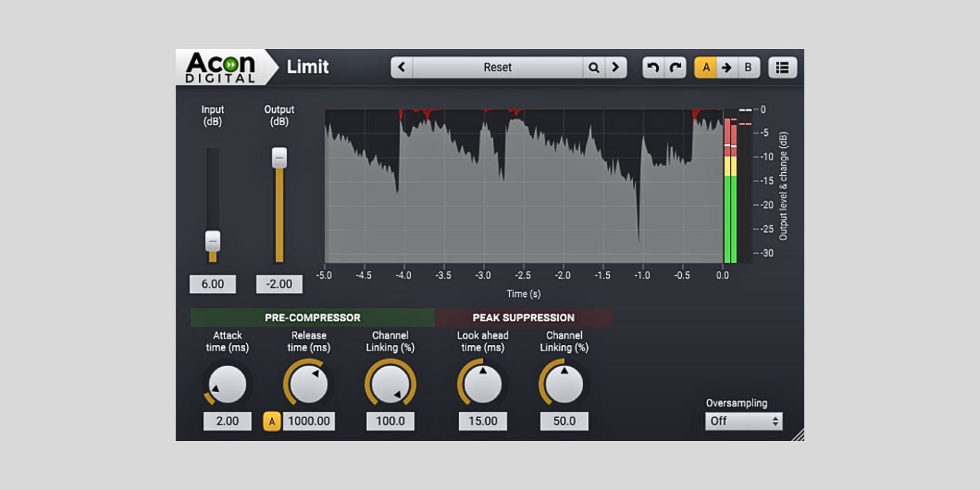Click the Acon Digital logo
This screenshot has width=980, height=490.
[x=220, y=67]
